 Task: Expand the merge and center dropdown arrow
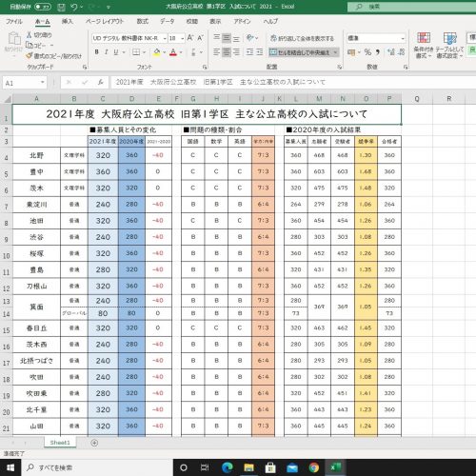pos(335,52)
